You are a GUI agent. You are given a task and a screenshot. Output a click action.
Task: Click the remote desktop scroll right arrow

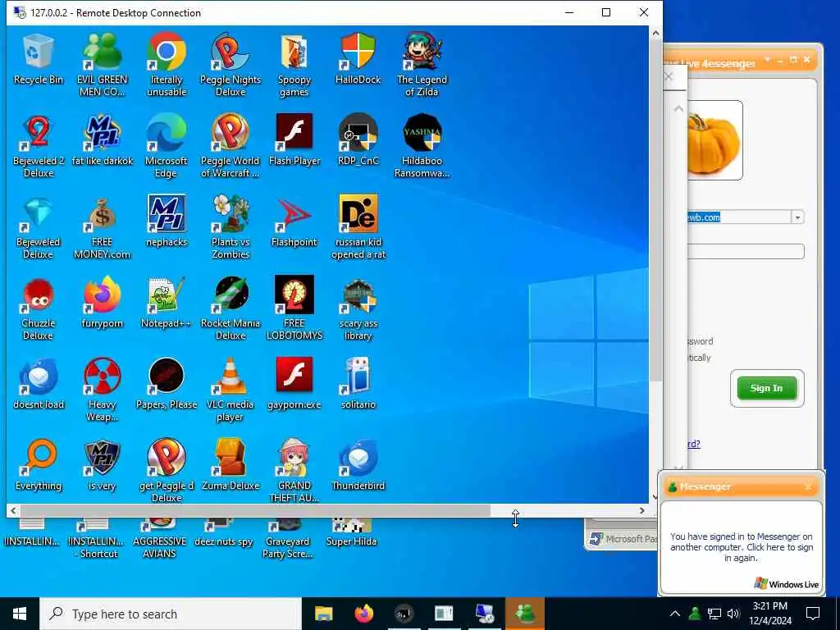[x=641, y=510]
